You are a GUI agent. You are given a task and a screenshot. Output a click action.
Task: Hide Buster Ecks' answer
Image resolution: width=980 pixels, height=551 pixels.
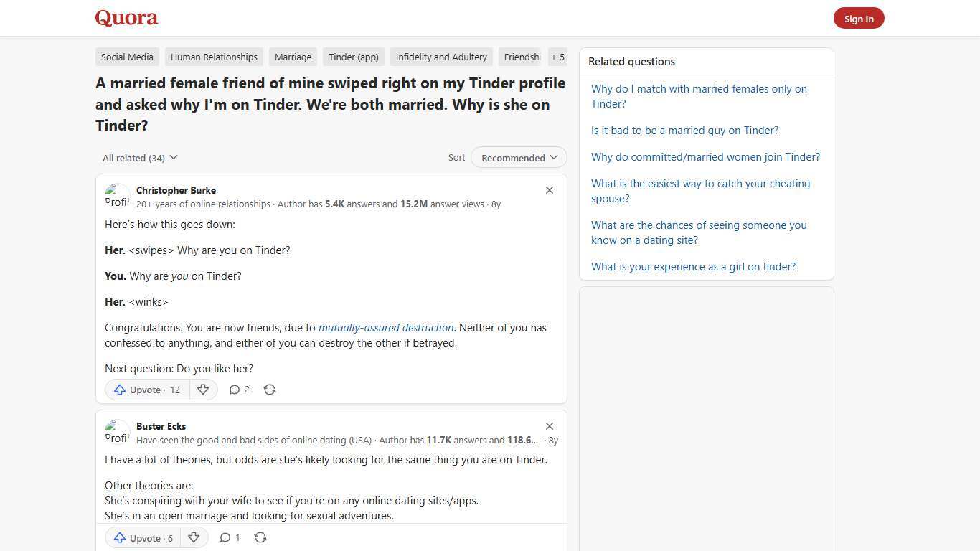coord(550,426)
